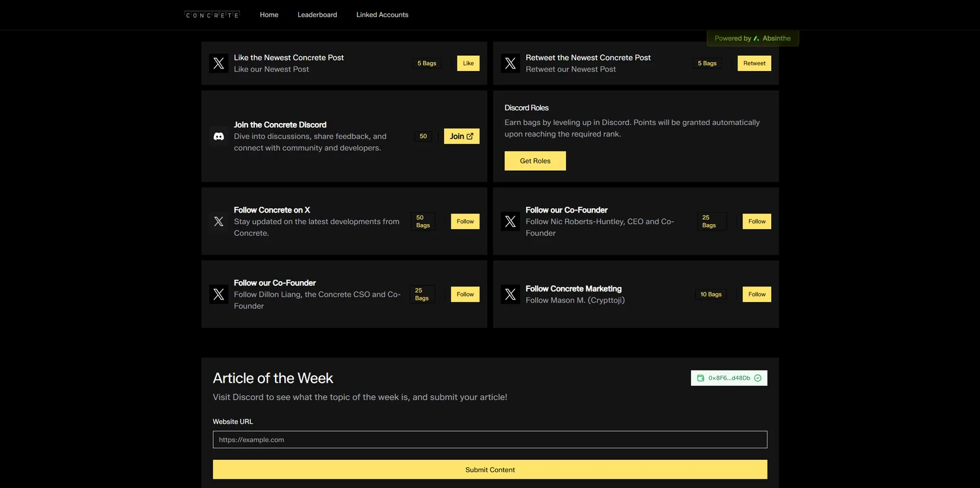Open the Linked Accounts nav item

(x=382, y=15)
